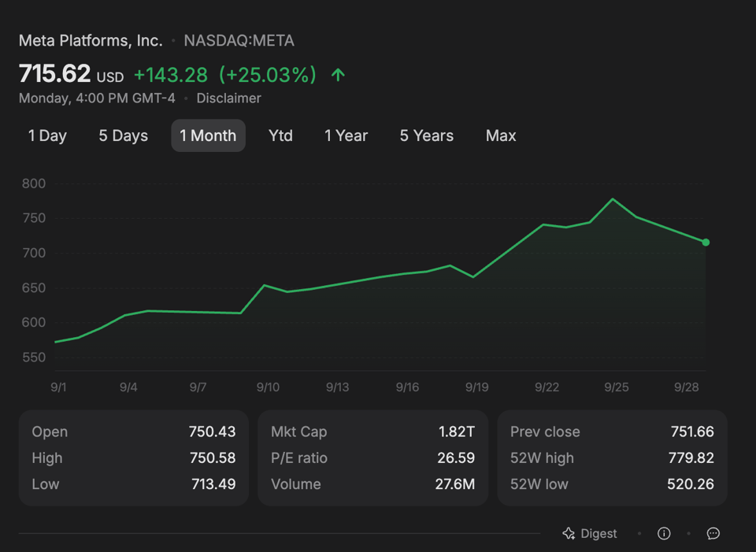Switch to the Ytd tab

coord(280,135)
